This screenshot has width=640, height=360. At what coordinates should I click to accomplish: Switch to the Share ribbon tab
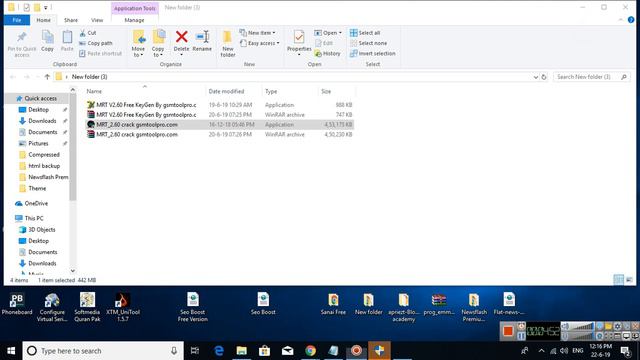[71, 20]
